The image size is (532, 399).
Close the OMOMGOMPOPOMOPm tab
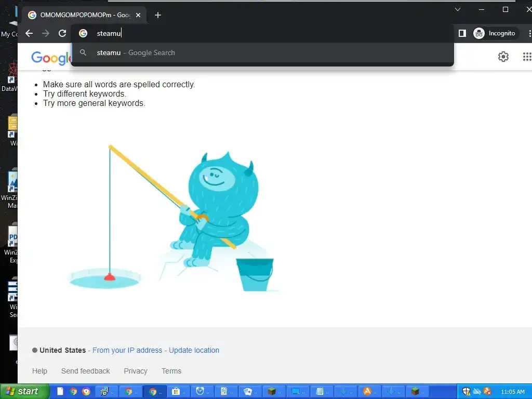(138, 15)
